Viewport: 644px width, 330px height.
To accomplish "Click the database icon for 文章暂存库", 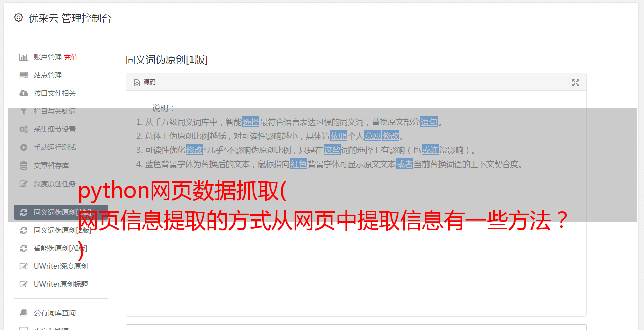I will click(x=23, y=166).
